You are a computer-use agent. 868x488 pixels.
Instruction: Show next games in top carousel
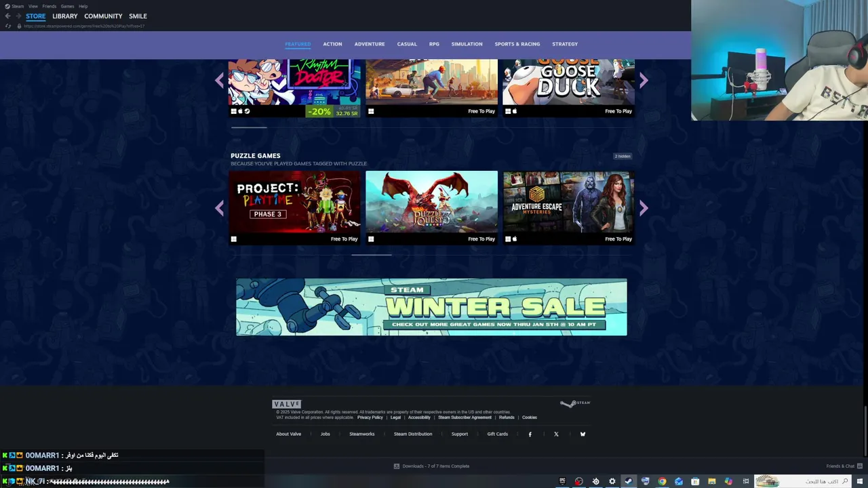644,81
